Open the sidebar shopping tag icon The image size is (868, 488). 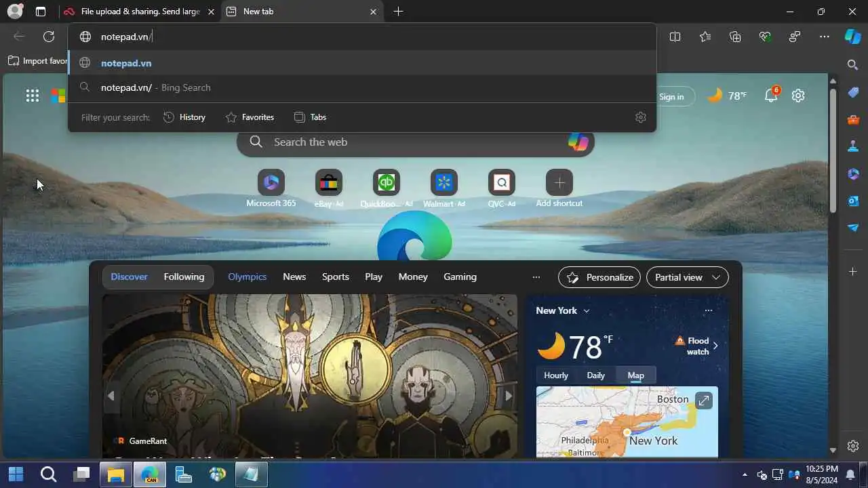click(x=853, y=92)
